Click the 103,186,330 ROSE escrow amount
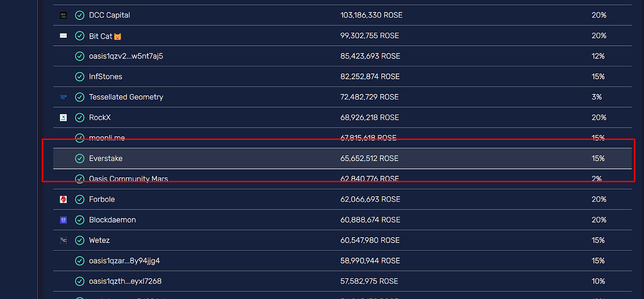644x299 pixels. tap(371, 15)
